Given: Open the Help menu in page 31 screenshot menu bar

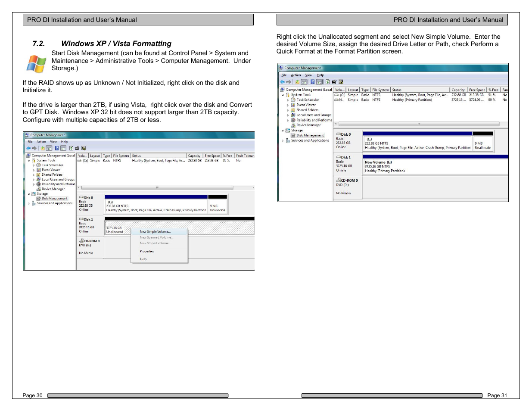Looking at the screenshot, I should 320,75.
